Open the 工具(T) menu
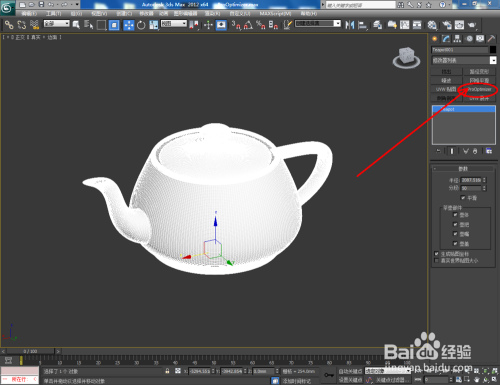Image resolution: width=500 pixels, height=385 pixels. pyautogui.click(x=54, y=14)
